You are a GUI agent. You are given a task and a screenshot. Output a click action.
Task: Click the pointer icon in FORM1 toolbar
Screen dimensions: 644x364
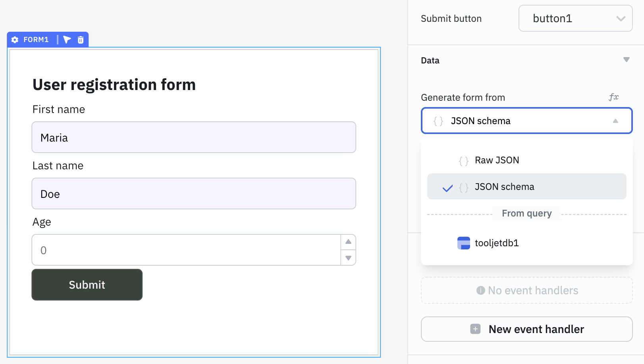pyautogui.click(x=67, y=40)
